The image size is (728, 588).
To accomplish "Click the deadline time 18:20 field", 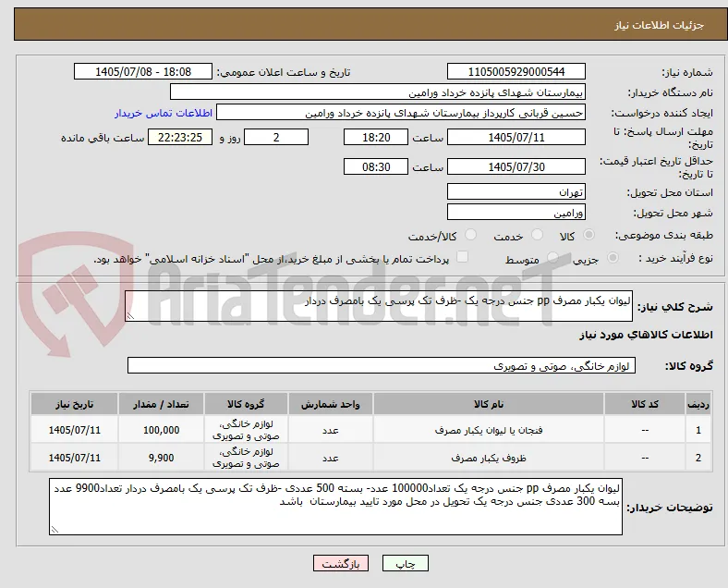I will [x=376, y=138].
